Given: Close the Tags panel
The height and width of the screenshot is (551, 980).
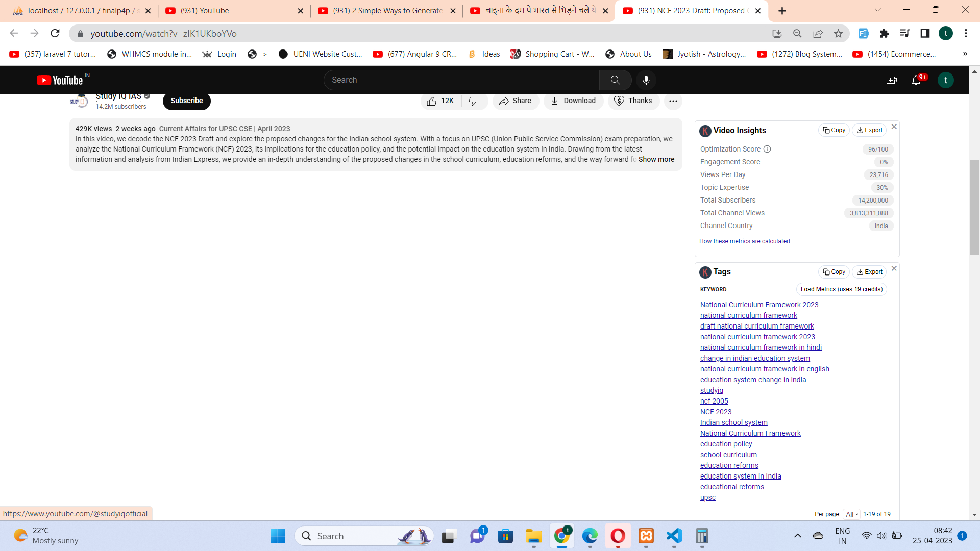Looking at the screenshot, I should [x=894, y=268].
